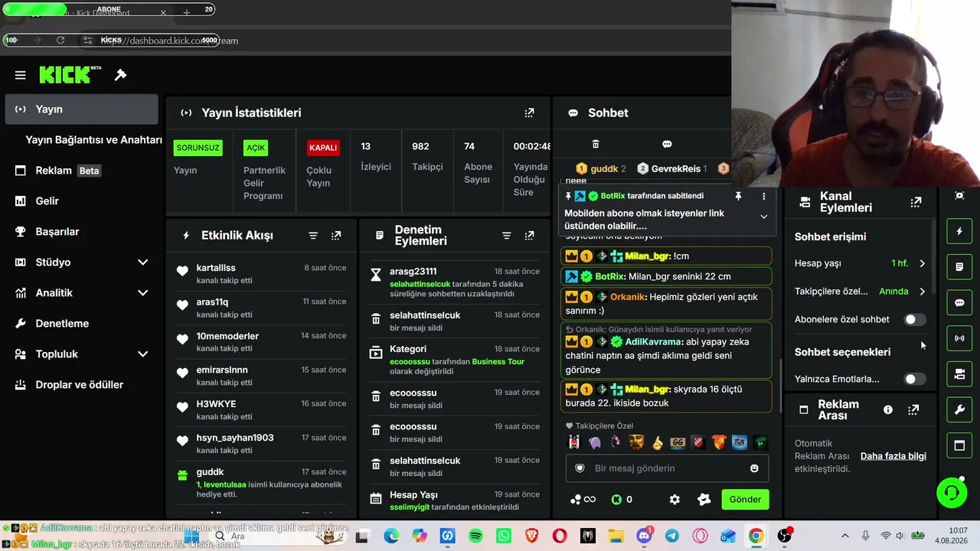The height and width of the screenshot is (551, 980).
Task: Click sselimyigit link in Hesap Yaşı entry
Action: (x=410, y=507)
